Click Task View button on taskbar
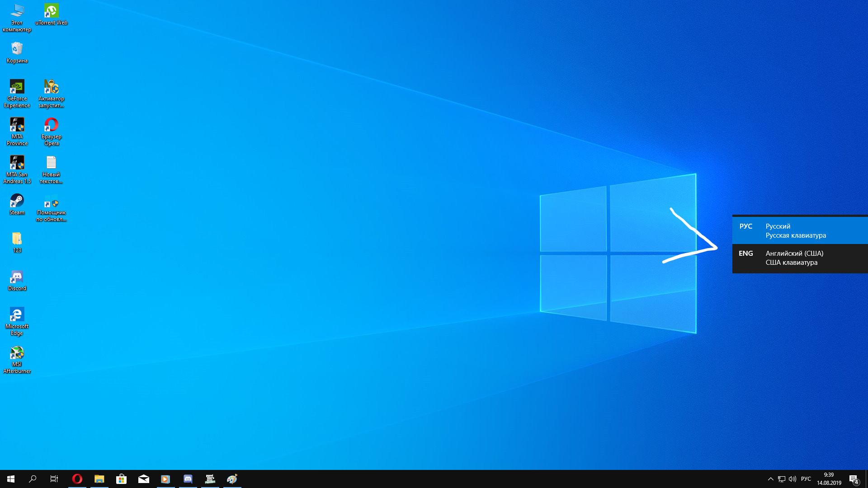Viewport: 868px width, 488px height. click(54, 479)
